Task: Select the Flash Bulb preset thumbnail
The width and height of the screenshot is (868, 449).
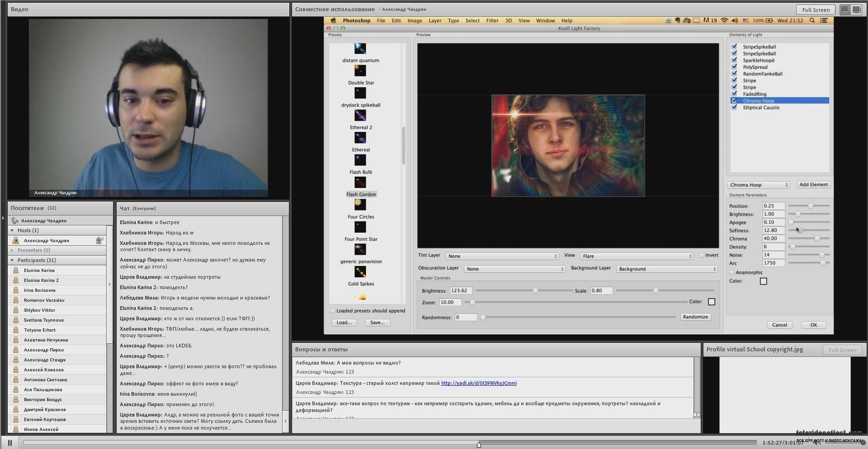Action: [360, 160]
